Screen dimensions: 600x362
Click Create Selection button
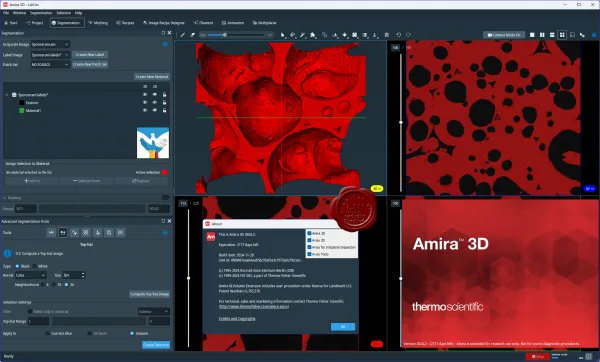click(x=156, y=345)
